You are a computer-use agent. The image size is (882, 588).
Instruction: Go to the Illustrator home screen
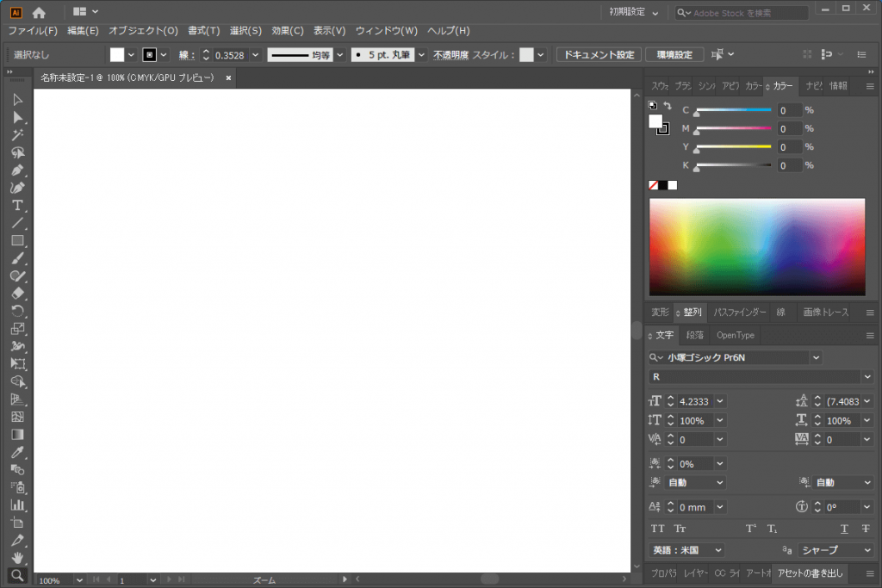pyautogui.click(x=39, y=12)
